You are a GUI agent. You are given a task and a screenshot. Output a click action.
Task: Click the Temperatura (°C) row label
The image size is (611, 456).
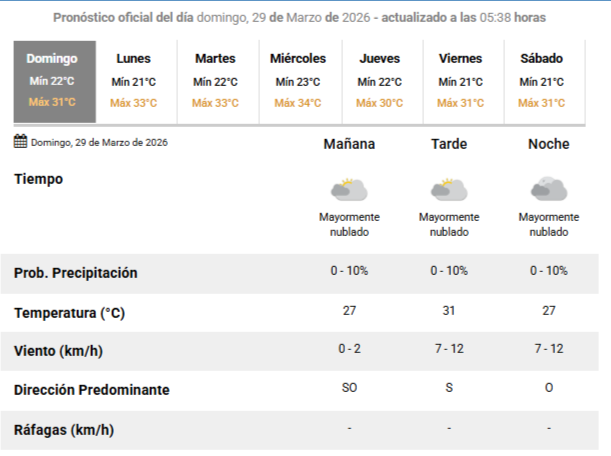click(69, 313)
